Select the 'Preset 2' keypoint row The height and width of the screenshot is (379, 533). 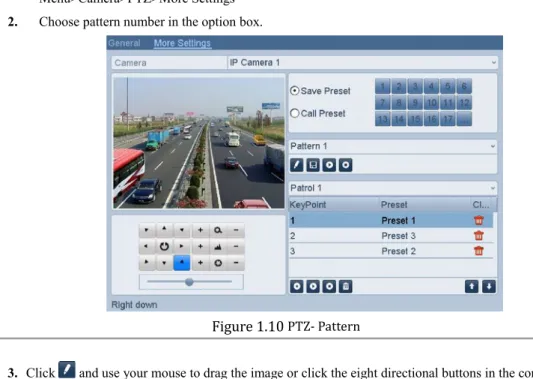[391, 251]
